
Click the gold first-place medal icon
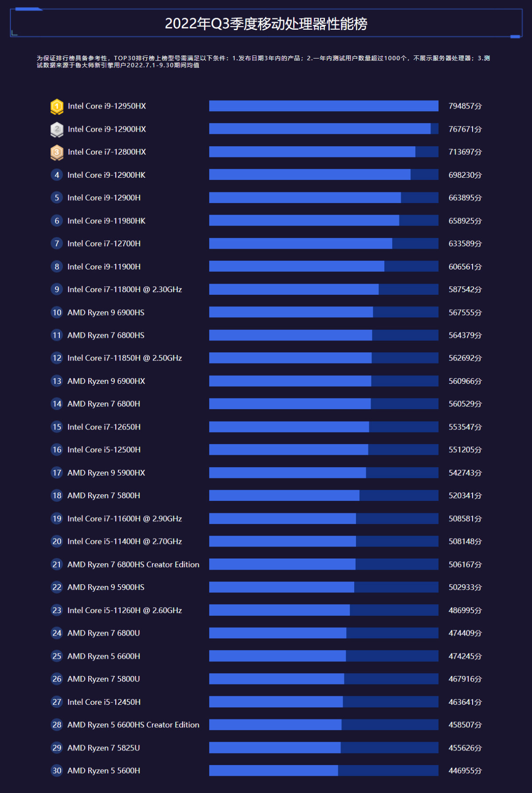(57, 106)
